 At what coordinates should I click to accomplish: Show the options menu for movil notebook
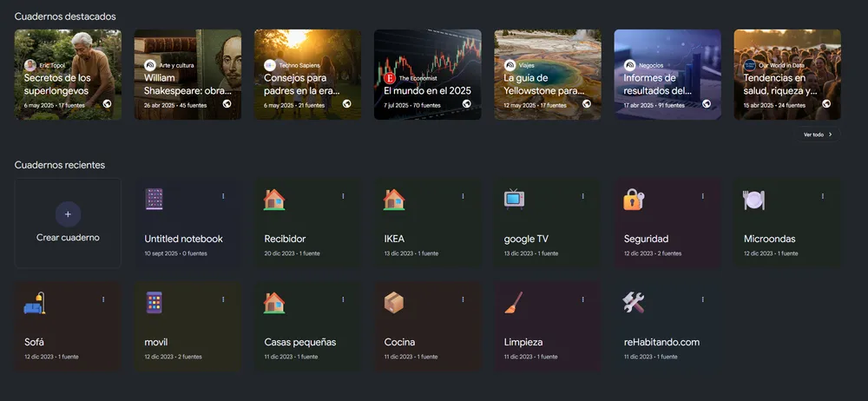(x=223, y=299)
